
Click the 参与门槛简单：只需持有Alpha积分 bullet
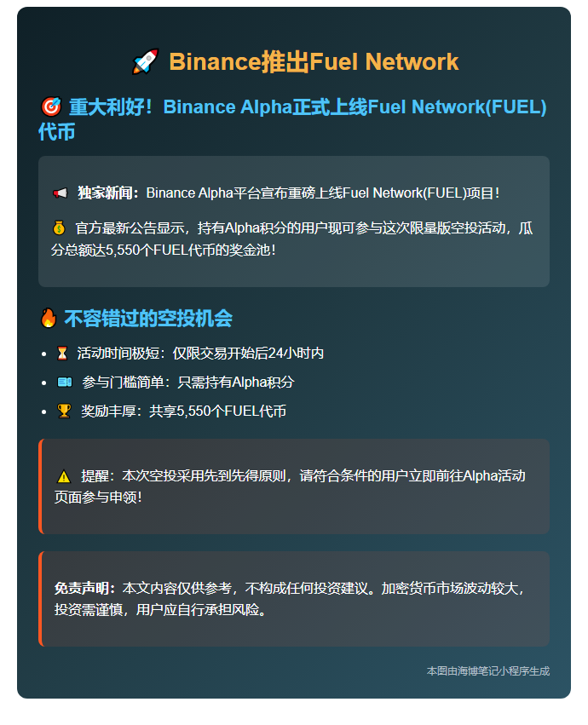click(x=187, y=382)
